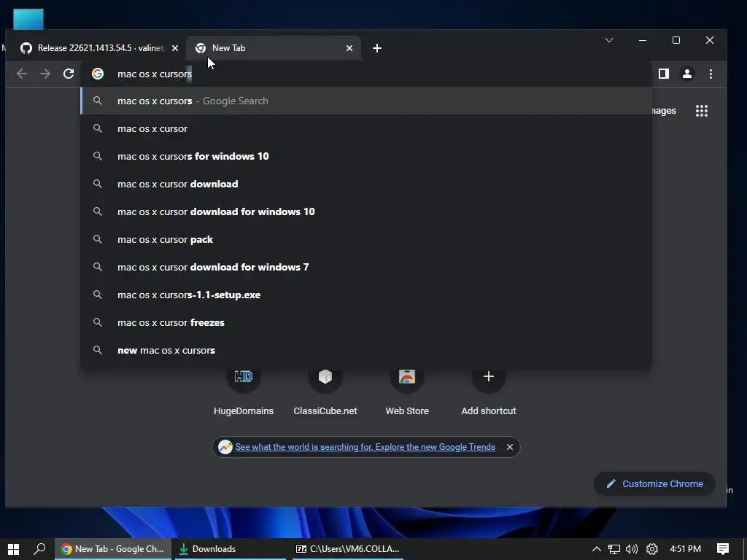
Task: Pick the 'mac os x cursor' suggestion
Action: pos(366,128)
